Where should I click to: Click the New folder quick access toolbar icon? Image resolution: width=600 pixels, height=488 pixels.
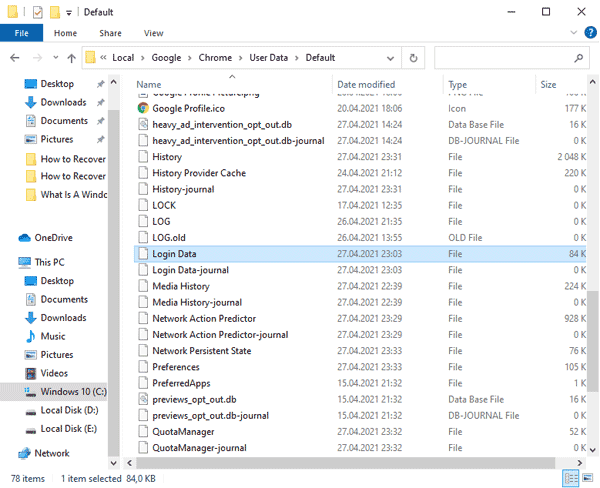[55, 12]
